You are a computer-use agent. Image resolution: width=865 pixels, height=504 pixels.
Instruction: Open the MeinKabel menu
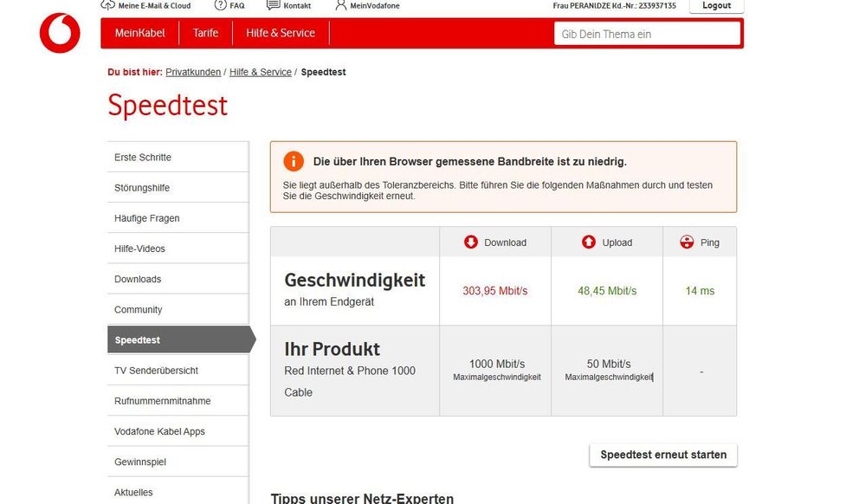pyautogui.click(x=140, y=33)
